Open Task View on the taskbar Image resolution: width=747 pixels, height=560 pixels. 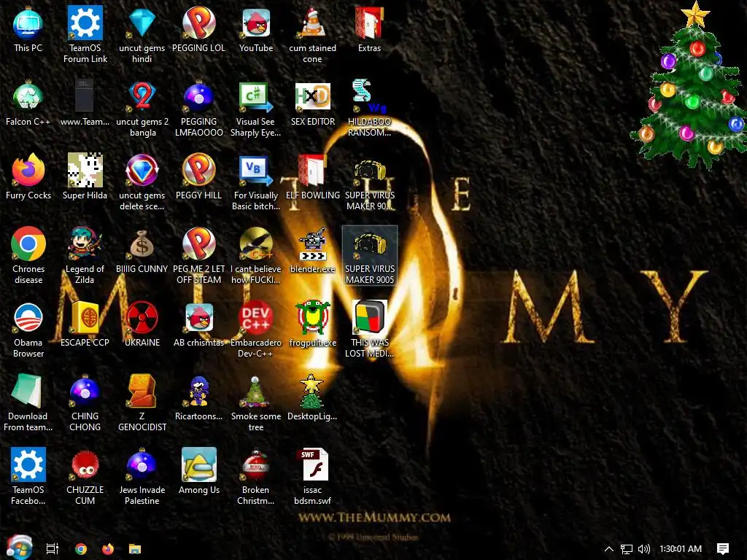point(53,549)
